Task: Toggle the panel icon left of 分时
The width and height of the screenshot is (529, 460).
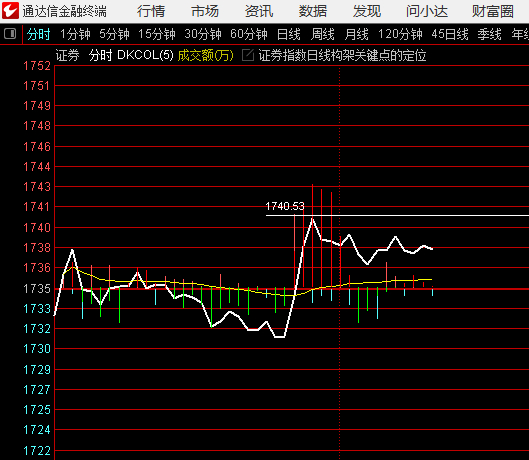Action: [10, 34]
